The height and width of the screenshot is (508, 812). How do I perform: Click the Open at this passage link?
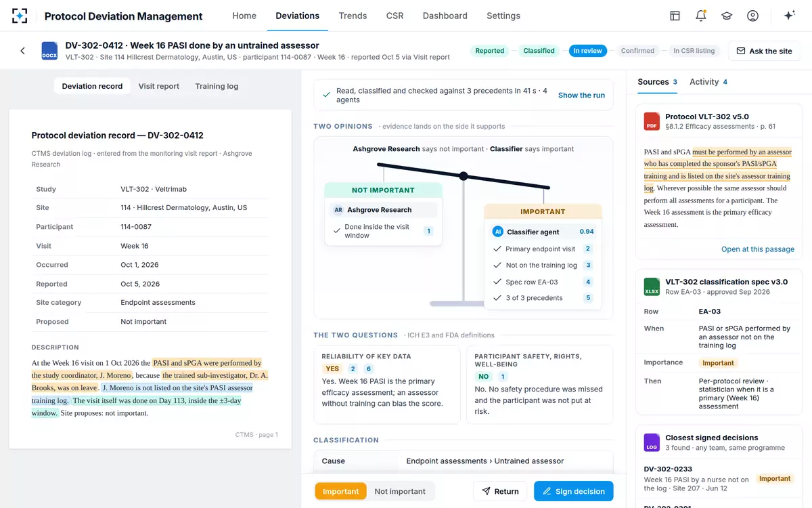[x=758, y=249]
